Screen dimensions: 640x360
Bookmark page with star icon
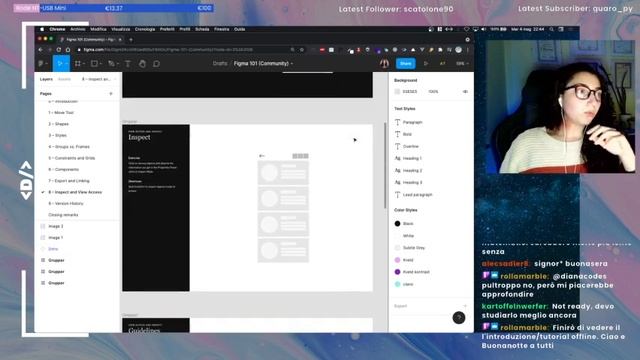click(x=302, y=50)
